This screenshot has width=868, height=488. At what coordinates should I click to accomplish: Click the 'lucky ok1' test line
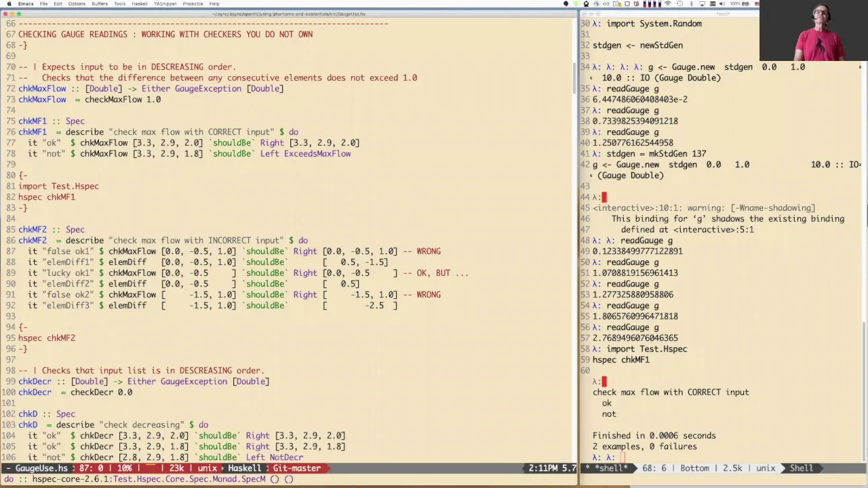click(x=248, y=273)
